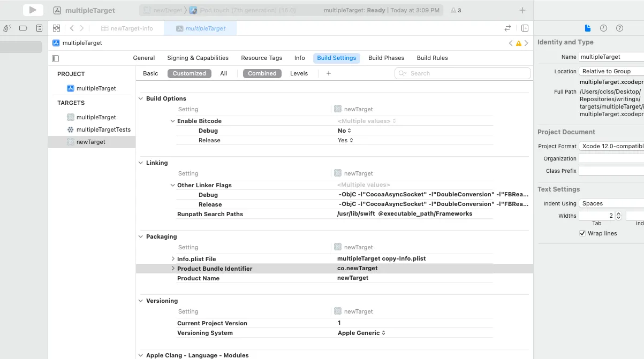Image resolution: width=644 pixels, height=359 pixels.
Task: Open the related items grid icon
Action: [56, 28]
